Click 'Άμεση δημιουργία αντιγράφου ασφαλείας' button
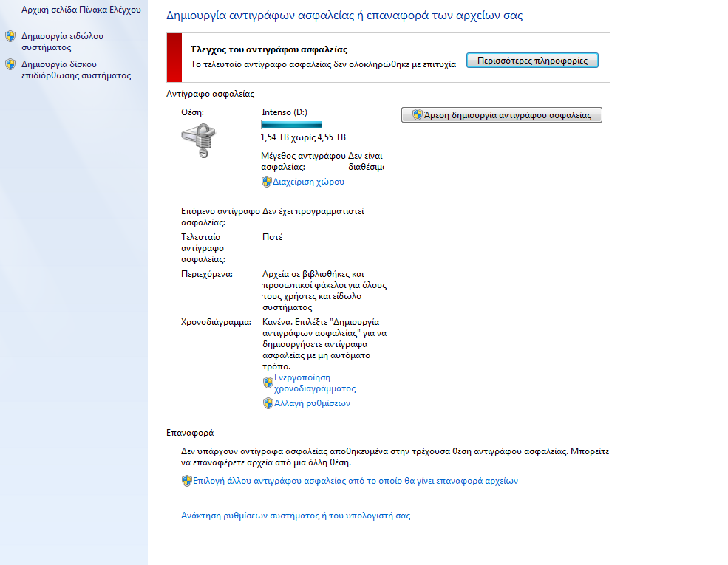 point(501,115)
